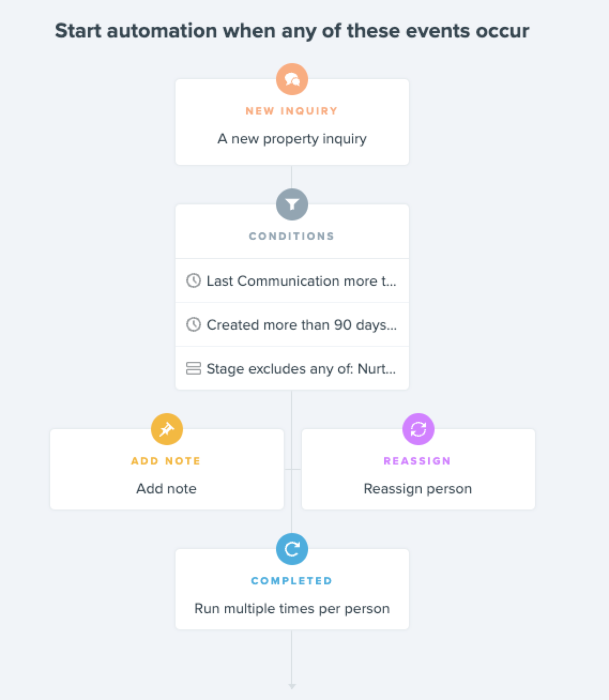This screenshot has width=609, height=700.
Task: Open the 'Reassign person' action text
Action: (x=418, y=489)
